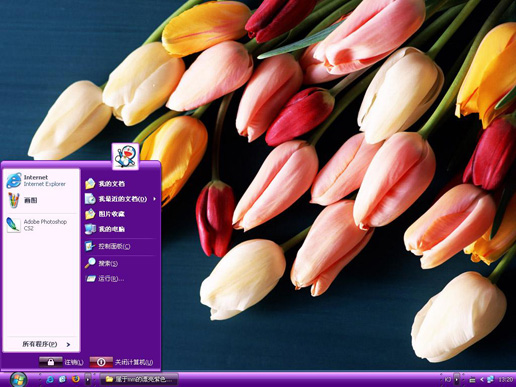Click the My Pictures folder icon
The height and width of the screenshot is (387, 516).
[x=90, y=214]
